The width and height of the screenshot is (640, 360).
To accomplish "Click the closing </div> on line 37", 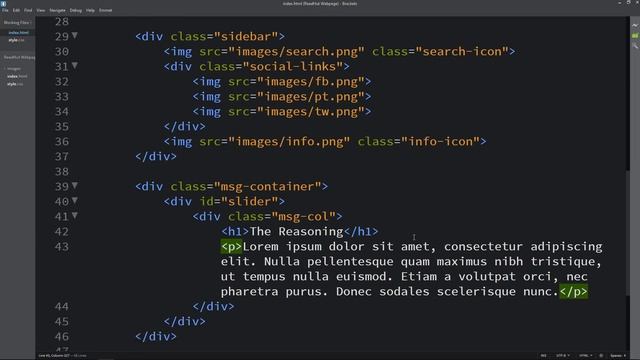I will pos(156,157).
